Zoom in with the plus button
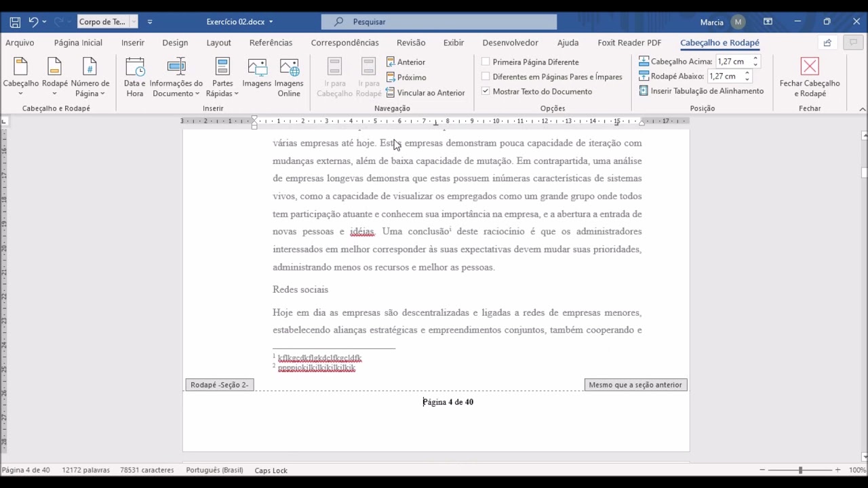This screenshot has height=488, width=868. click(837, 470)
